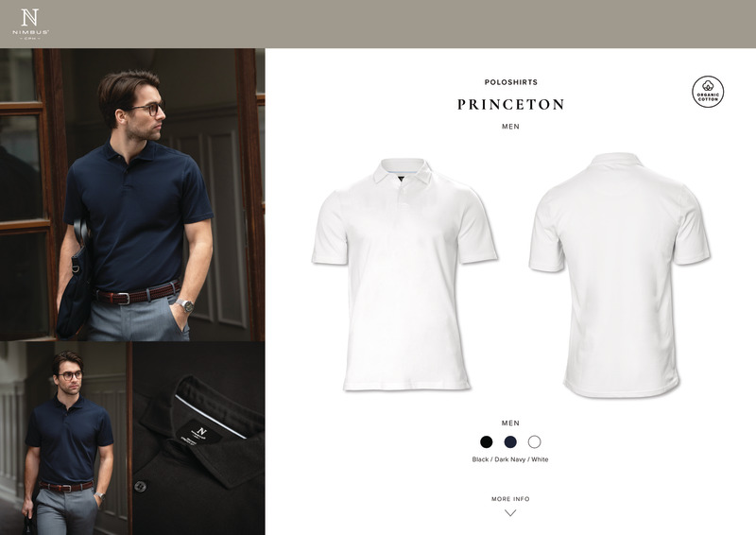Click the POLOSHIRTS category label

pyautogui.click(x=510, y=82)
